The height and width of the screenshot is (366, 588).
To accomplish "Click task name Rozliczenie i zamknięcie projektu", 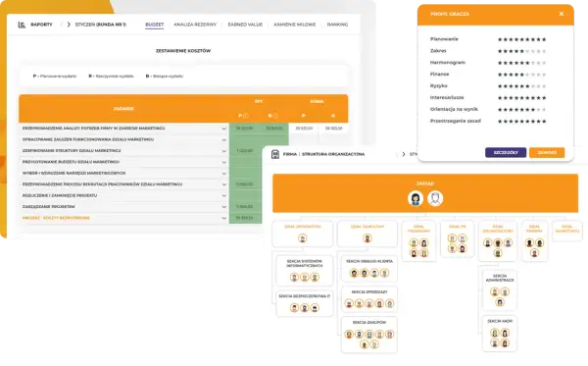I will [x=60, y=195].
